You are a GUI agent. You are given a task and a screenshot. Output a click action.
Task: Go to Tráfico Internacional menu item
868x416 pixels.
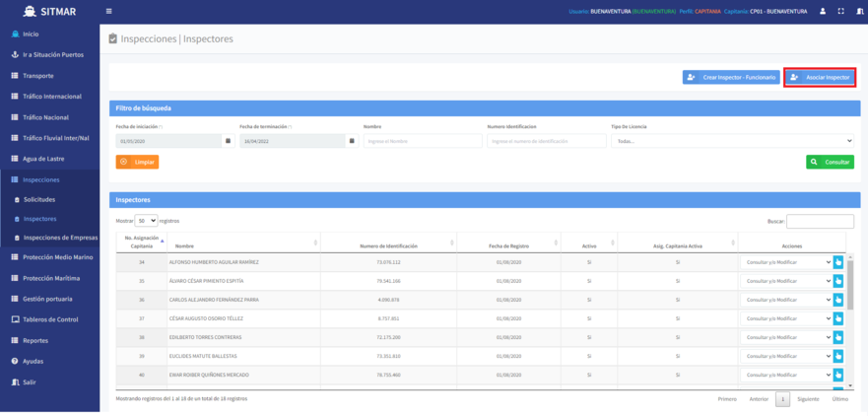click(51, 97)
